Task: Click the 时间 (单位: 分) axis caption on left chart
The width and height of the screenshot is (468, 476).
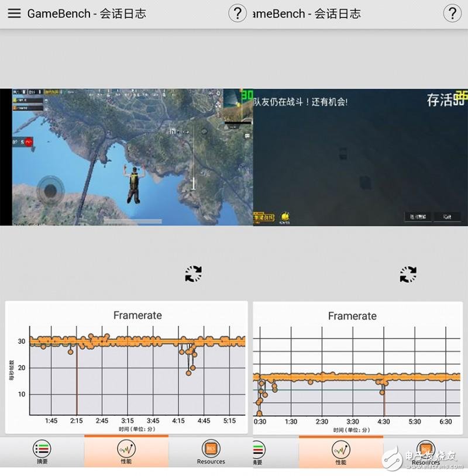Action: click(137, 429)
